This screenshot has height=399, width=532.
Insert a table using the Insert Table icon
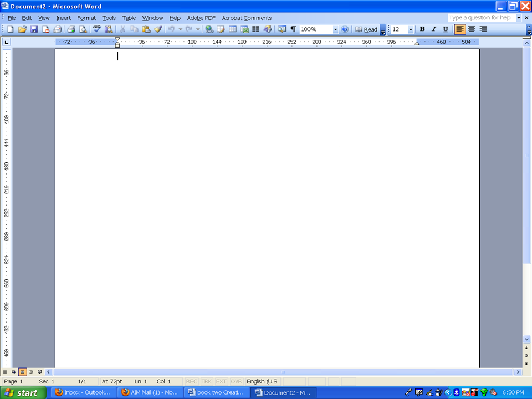(x=233, y=29)
